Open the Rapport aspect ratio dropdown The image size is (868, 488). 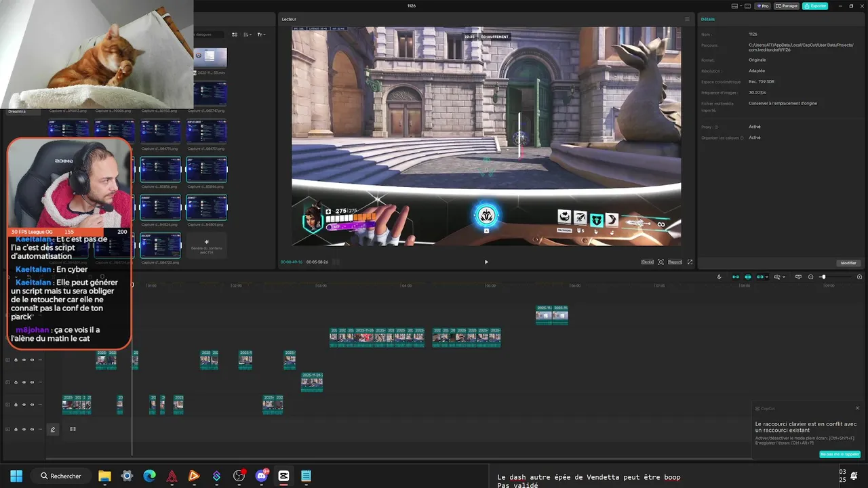pyautogui.click(x=675, y=262)
